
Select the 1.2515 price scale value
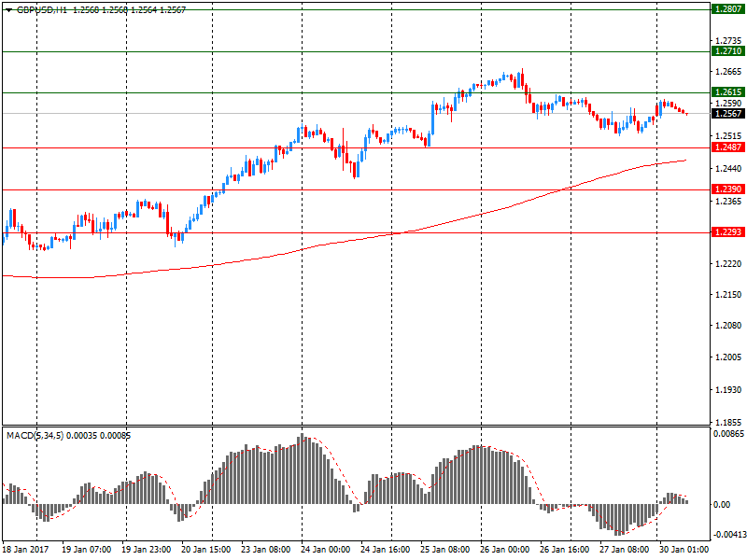pyautogui.click(x=728, y=135)
